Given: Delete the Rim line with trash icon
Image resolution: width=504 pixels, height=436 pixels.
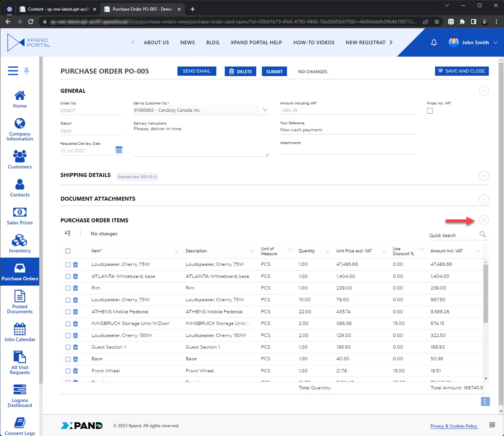Looking at the screenshot, I should [x=75, y=288].
